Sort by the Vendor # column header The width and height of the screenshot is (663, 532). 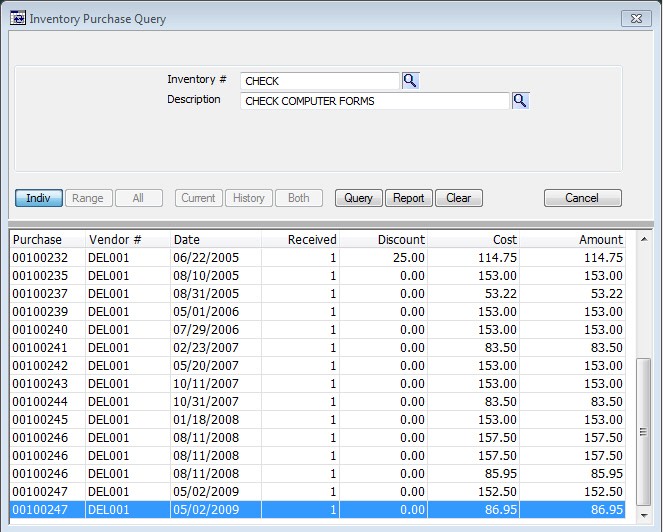pos(128,239)
